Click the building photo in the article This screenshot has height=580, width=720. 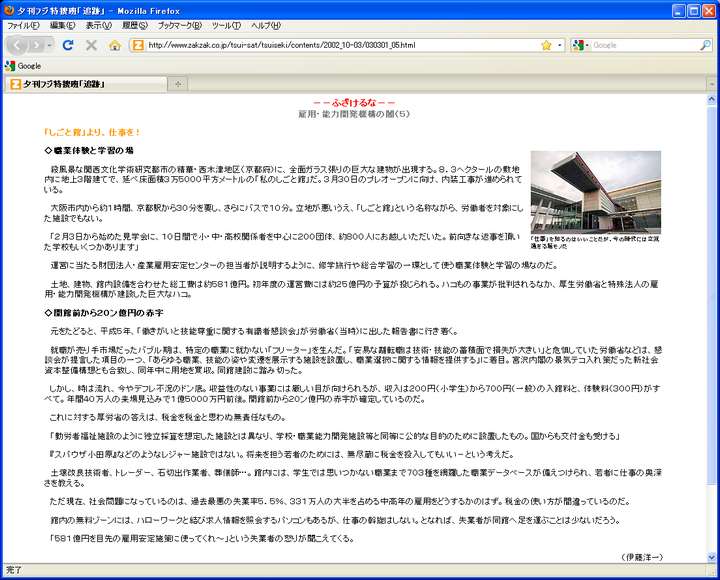(595, 192)
